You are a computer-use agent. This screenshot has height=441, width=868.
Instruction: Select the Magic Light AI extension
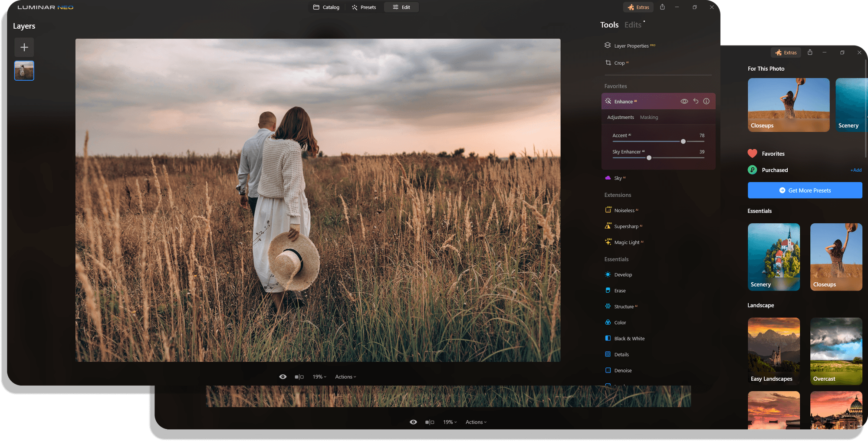(628, 242)
